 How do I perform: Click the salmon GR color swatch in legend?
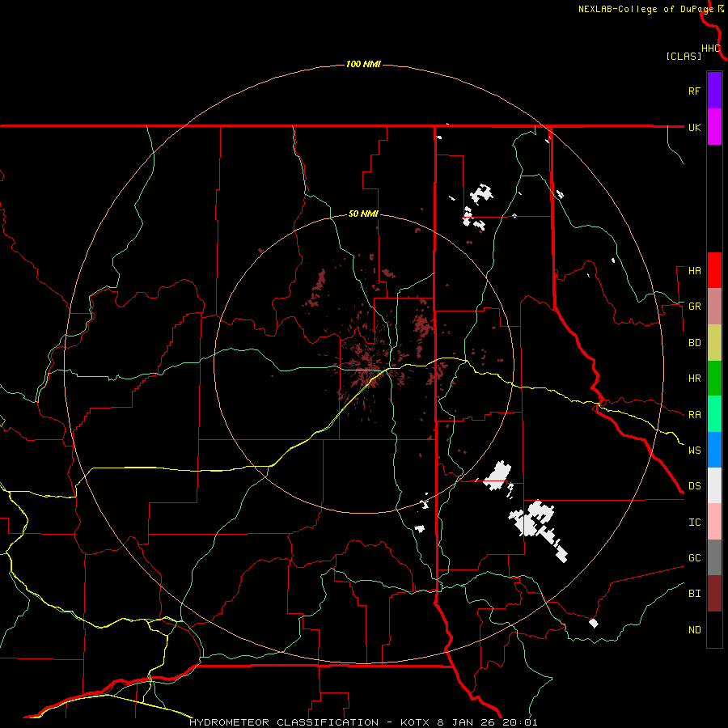(714, 307)
